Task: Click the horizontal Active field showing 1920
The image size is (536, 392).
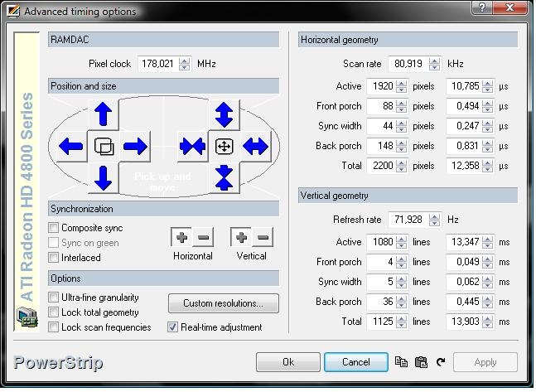Action: (x=381, y=86)
